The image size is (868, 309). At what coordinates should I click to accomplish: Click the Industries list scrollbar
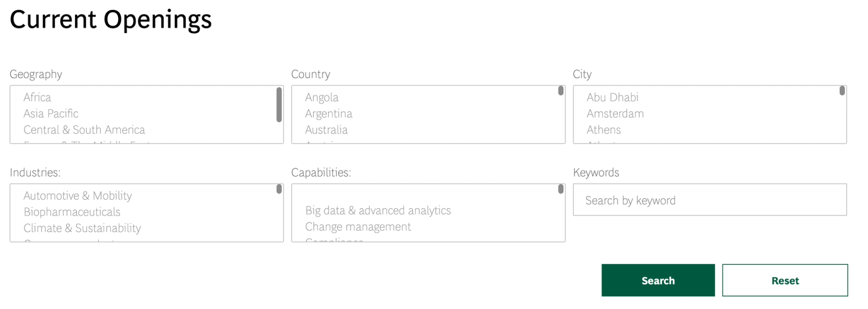tap(279, 190)
